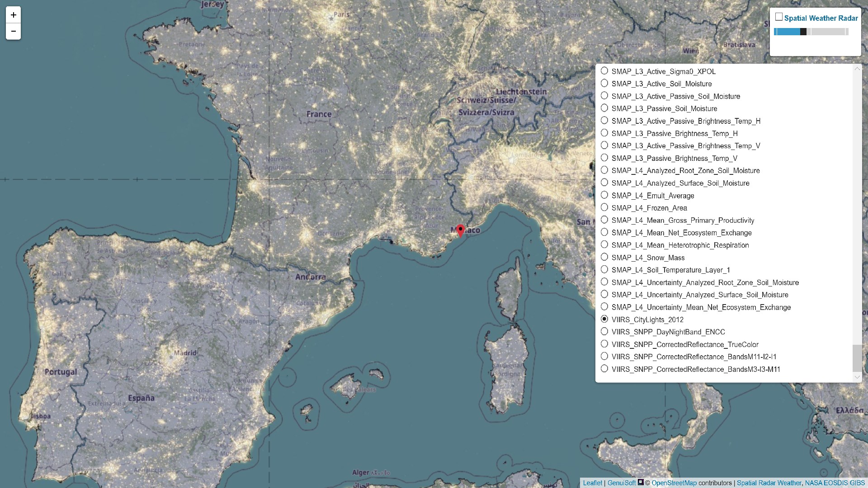
Task: Select SMAP_L4_Snow_Mass layer radio button
Action: 604,257
